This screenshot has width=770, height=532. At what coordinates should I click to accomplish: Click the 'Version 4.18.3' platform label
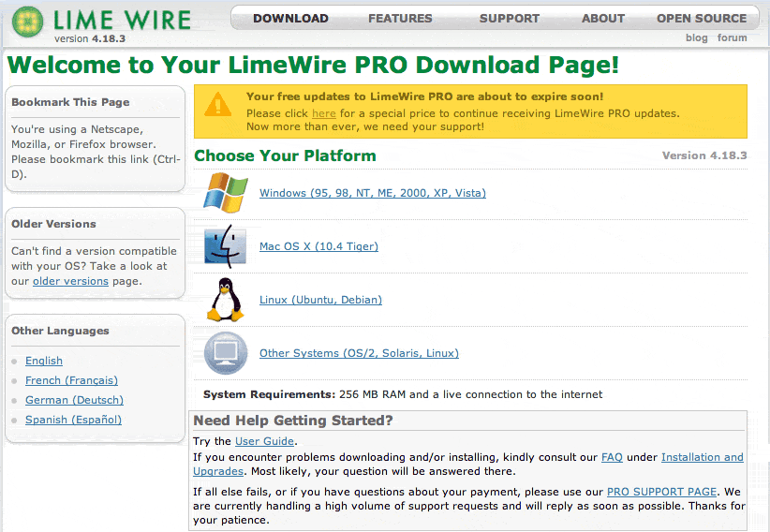click(x=704, y=155)
